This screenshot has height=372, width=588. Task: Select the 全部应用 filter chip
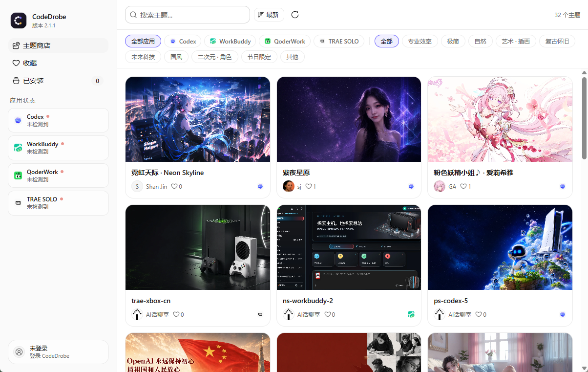143,41
